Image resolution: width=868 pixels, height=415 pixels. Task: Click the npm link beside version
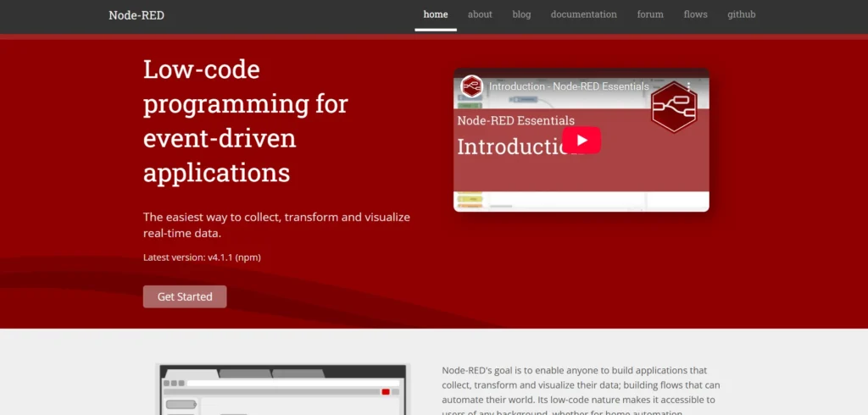point(248,257)
